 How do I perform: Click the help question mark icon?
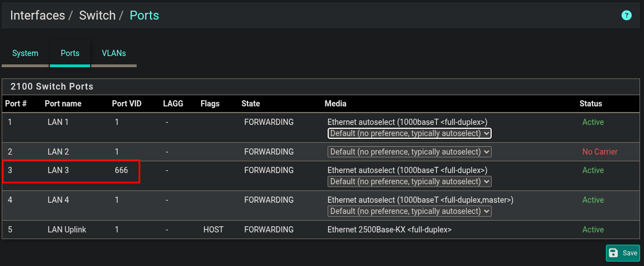[x=627, y=15]
